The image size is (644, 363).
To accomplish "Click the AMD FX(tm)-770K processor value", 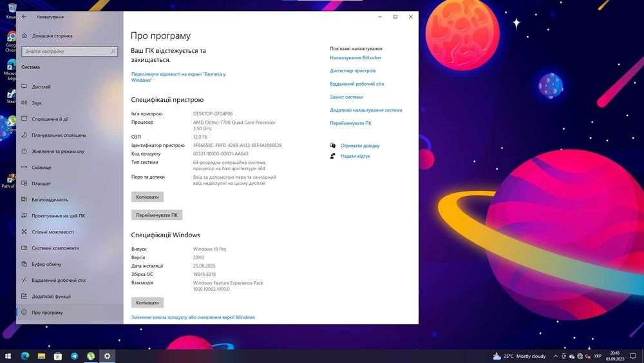I will pos(234,125).
